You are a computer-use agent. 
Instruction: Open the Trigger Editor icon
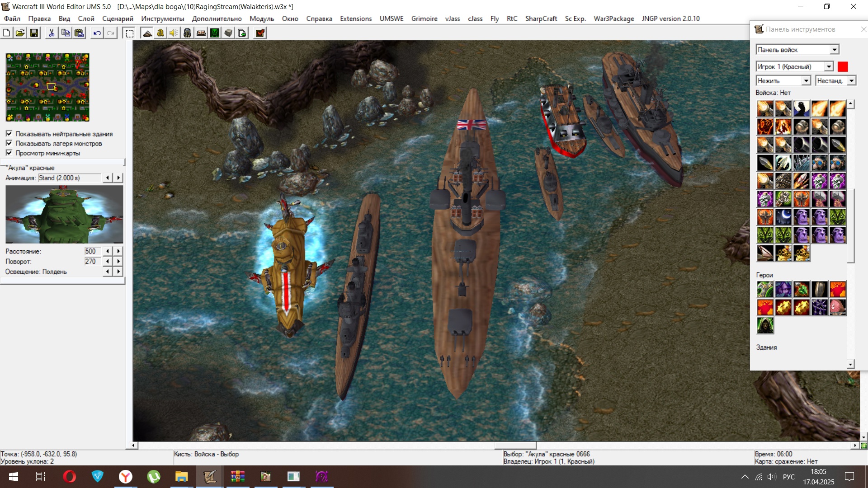click(x=160, y=33)
